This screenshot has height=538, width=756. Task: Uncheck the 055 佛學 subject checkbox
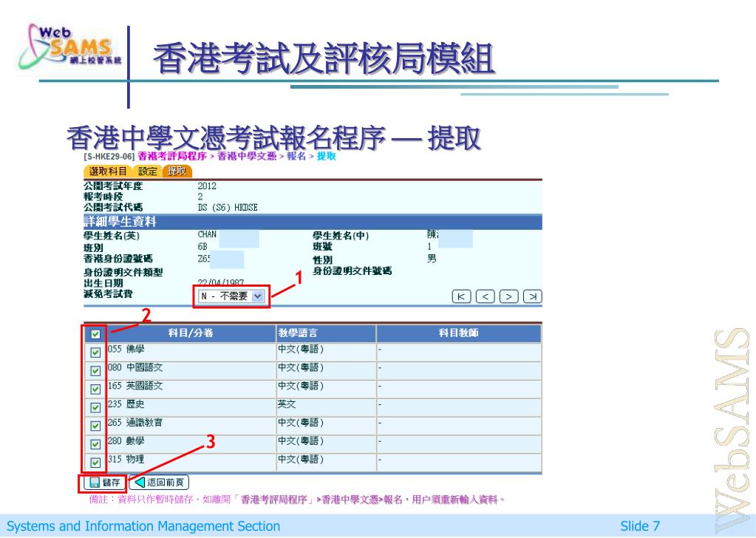coord(95,353)
